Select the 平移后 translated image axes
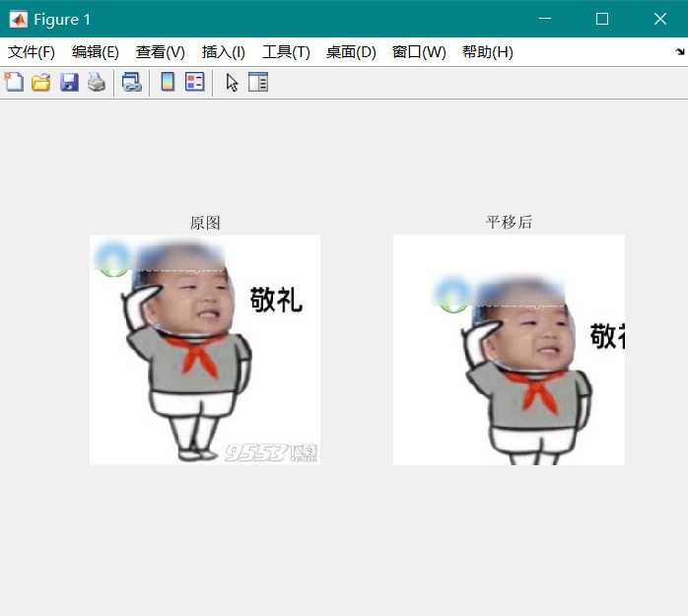688x616 pixels. (x=509, y=350)
